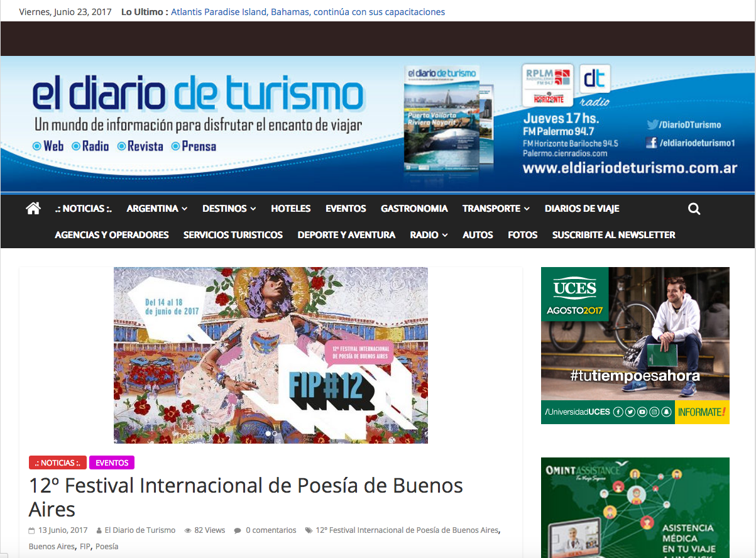Viewport: 756px width, 558px height.
Task: Open the EVENTOS menu item in navigation
Action: pos(346,209)
